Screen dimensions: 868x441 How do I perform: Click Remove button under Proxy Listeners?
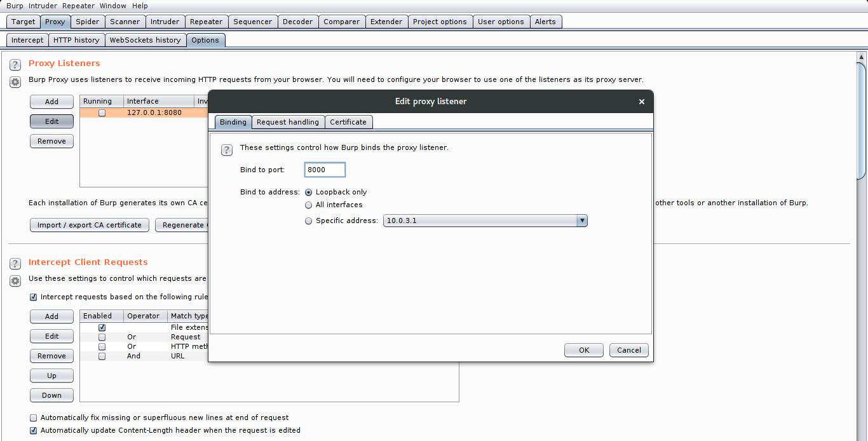[x=51, y=141]
